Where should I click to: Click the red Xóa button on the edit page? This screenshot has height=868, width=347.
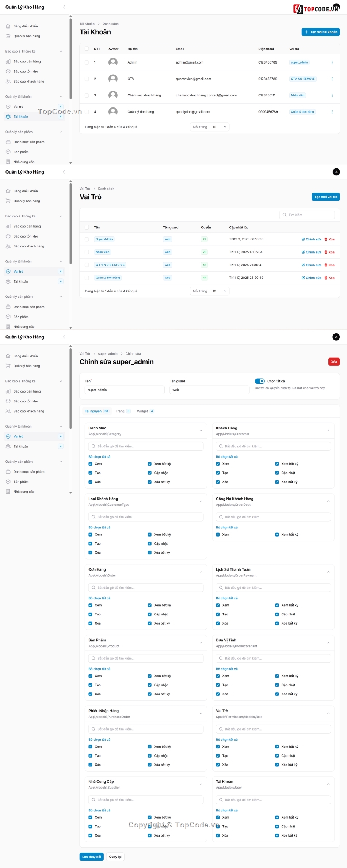pos(334,362)
